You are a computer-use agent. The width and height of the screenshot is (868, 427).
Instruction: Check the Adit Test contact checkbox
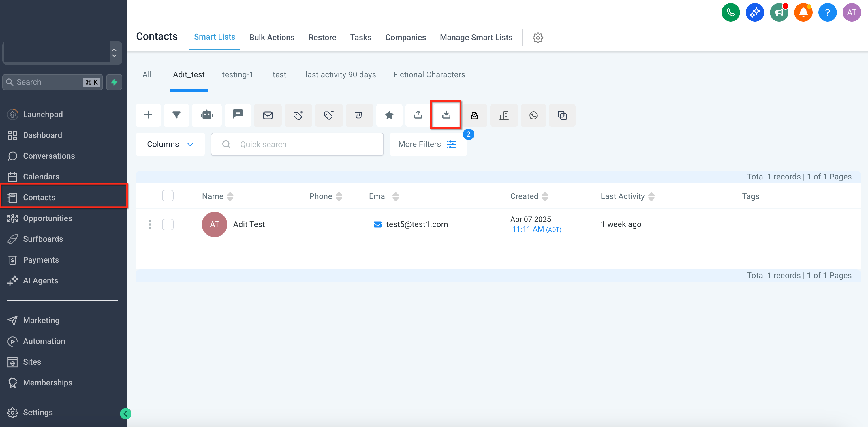pyautogui.click(x=168, y=224)
